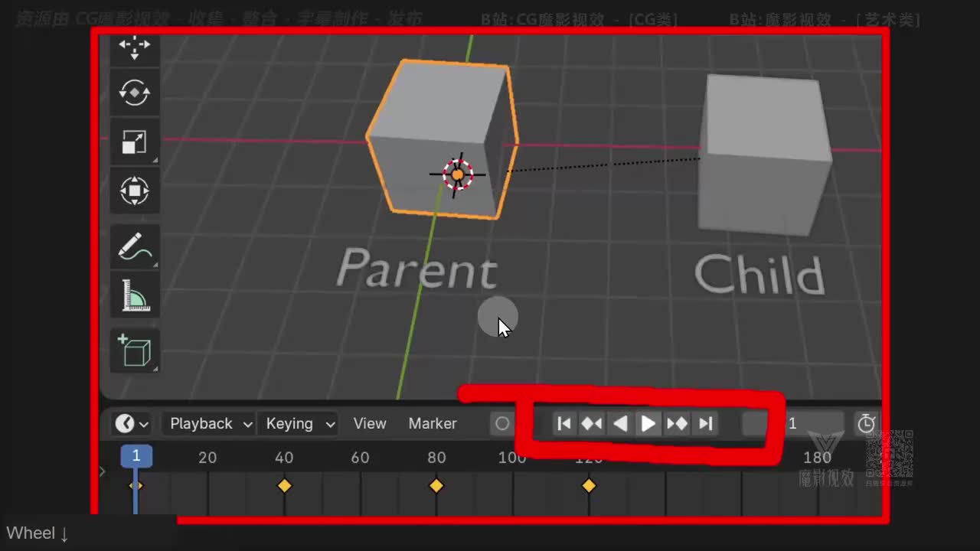Open the timeline View menu
This screenshot has width=980, height=551.
click(370, 423)
